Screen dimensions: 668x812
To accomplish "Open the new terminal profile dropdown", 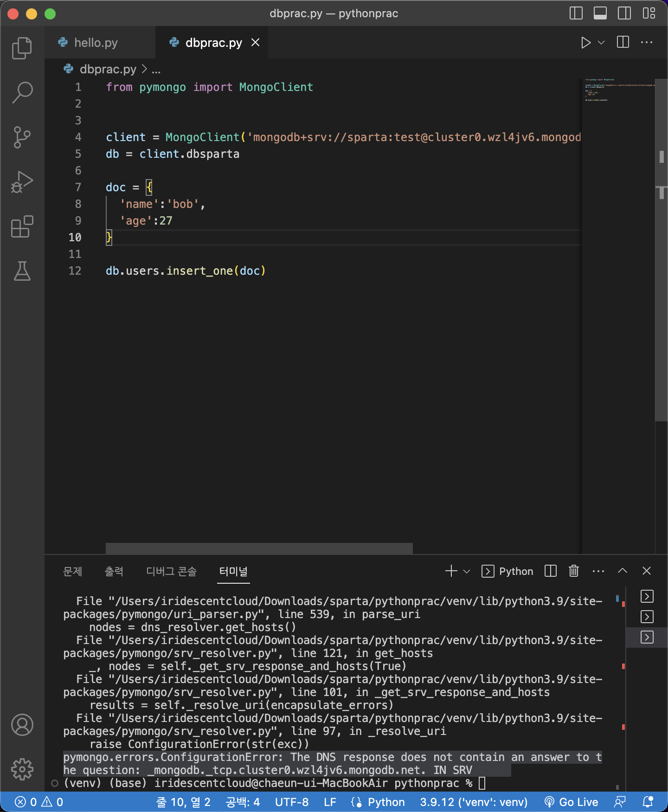I will coord(467,571).
